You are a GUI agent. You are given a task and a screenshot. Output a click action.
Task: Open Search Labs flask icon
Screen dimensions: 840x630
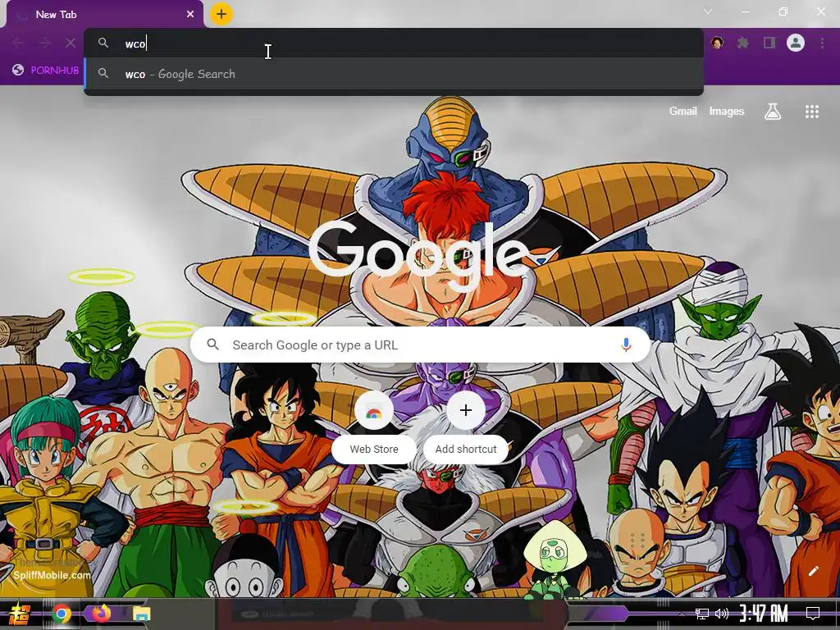coord(773,112)
